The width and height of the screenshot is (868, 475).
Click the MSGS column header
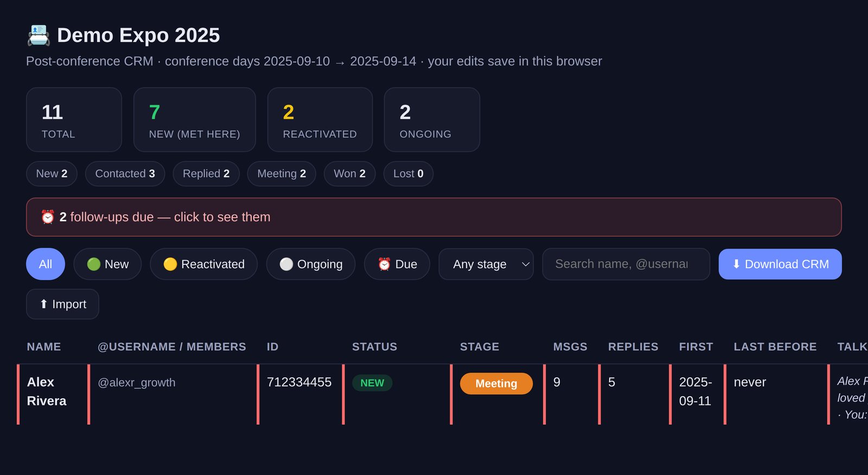570,347
